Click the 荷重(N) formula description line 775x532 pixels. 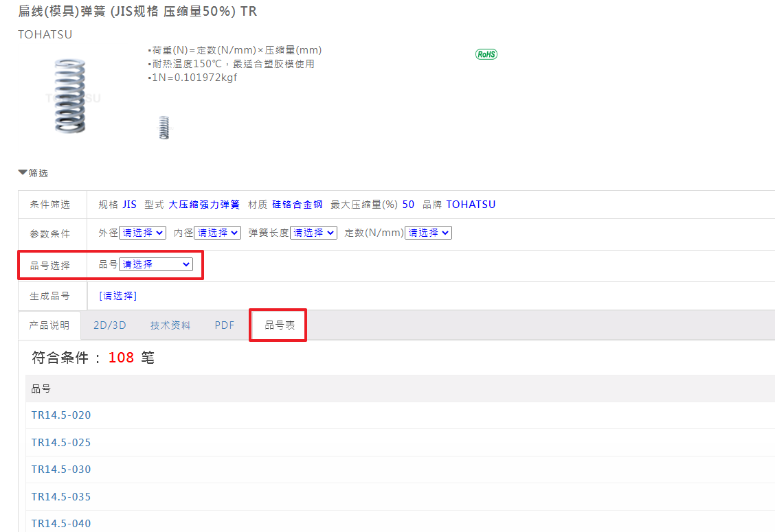coord(235,50)
